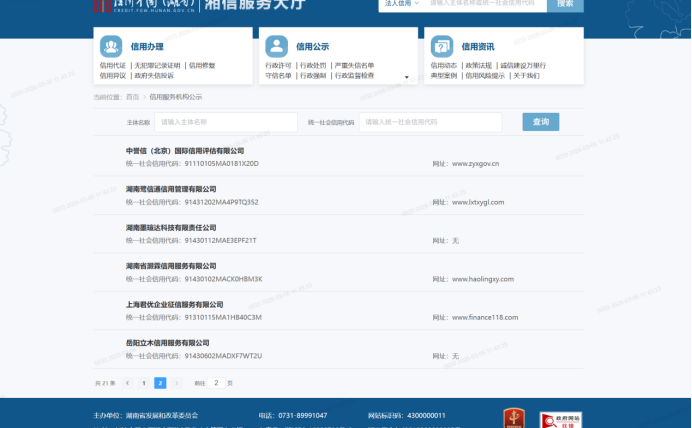Click the 信用资讯 card heading
The image size is (692, 428).
pyautogui.click(x=478, y=47)
